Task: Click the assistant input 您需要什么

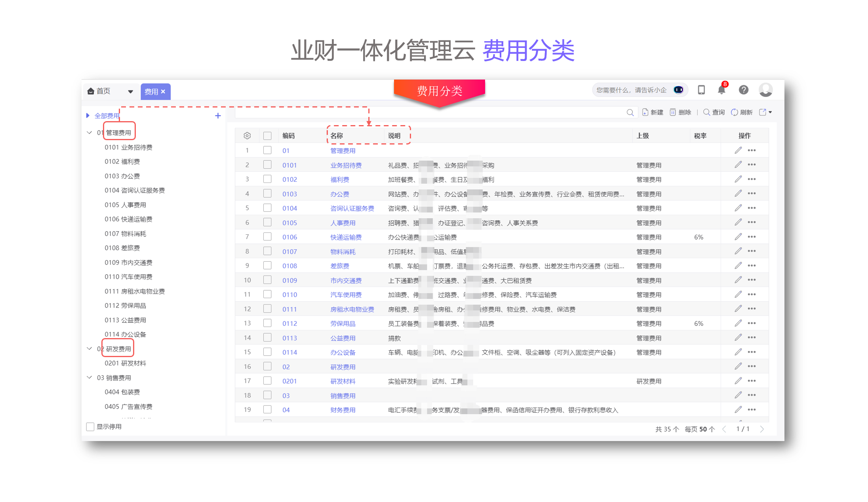Action: point(631,90)
